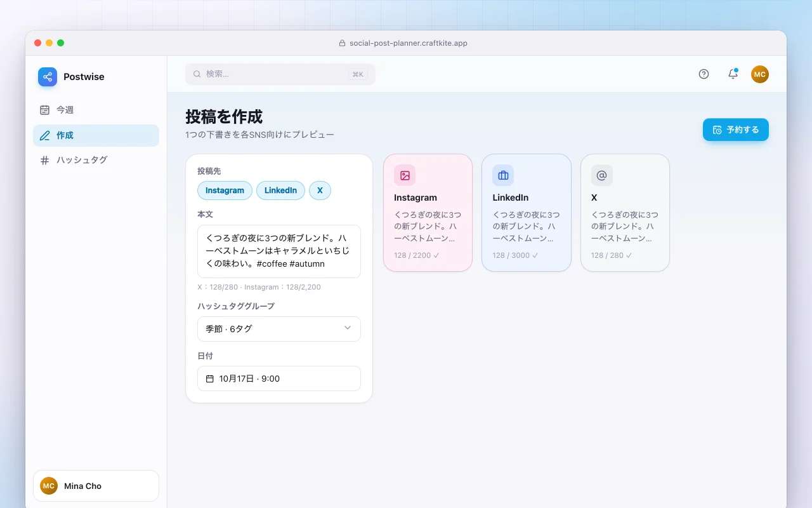The height and width of the screenshot is (508, 812).
Task: Open the 10月17日 · 9:00 date picker
Action: 279,378
